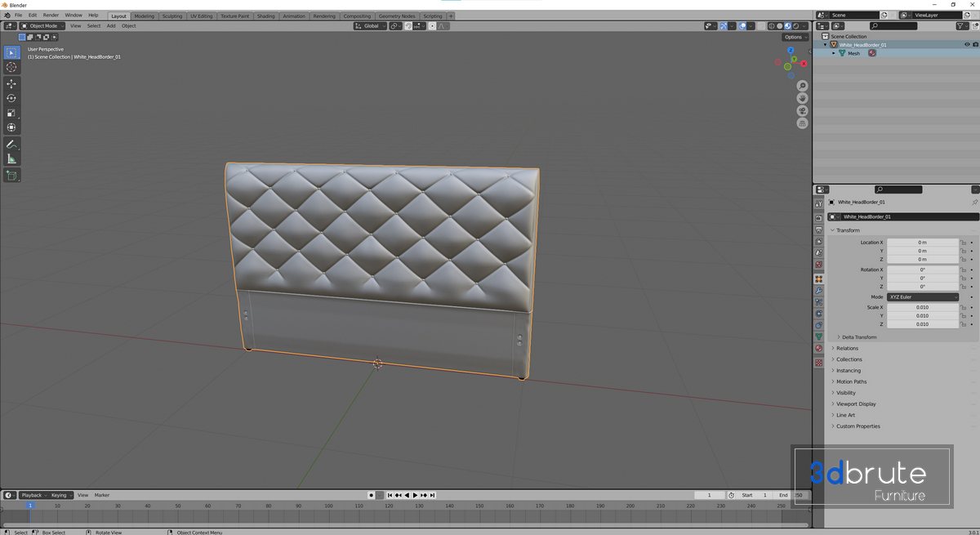Select the Move tool in the toolbar
Image resolution: width=980 pixels, height=535 pixels.
(x=11, y=83)
